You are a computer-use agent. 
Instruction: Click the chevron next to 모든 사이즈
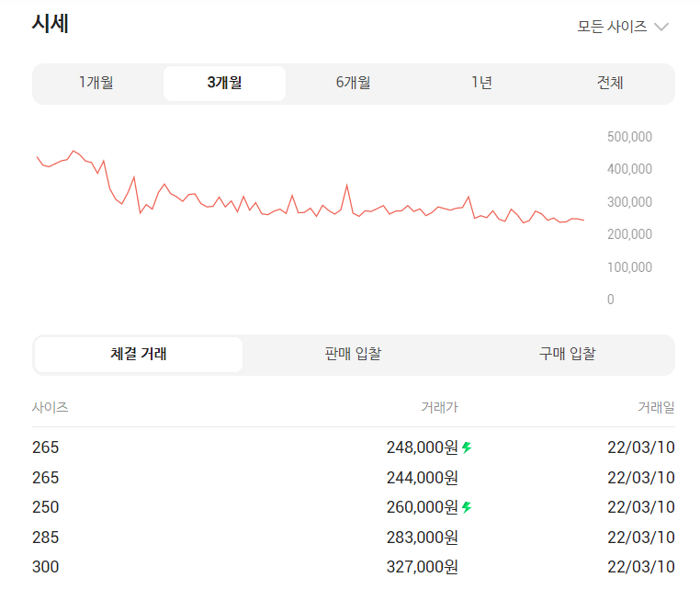tap(661, 27)
